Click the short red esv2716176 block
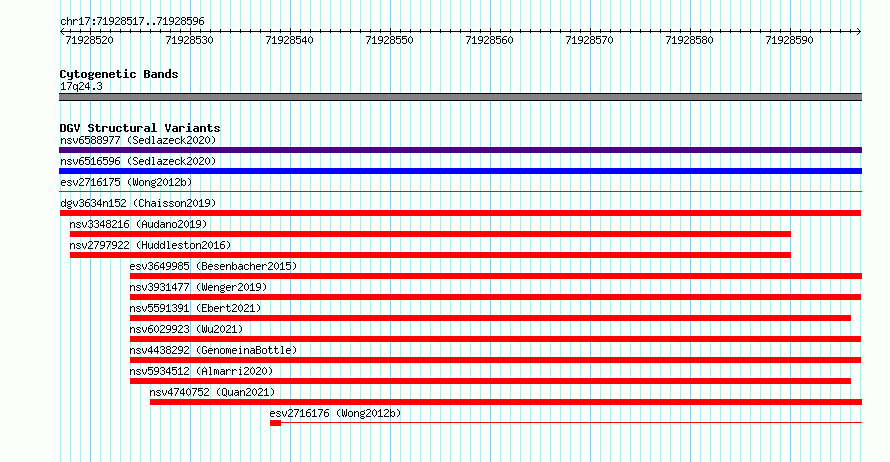Viewport: 890px width, 462px height. [275, 423]
